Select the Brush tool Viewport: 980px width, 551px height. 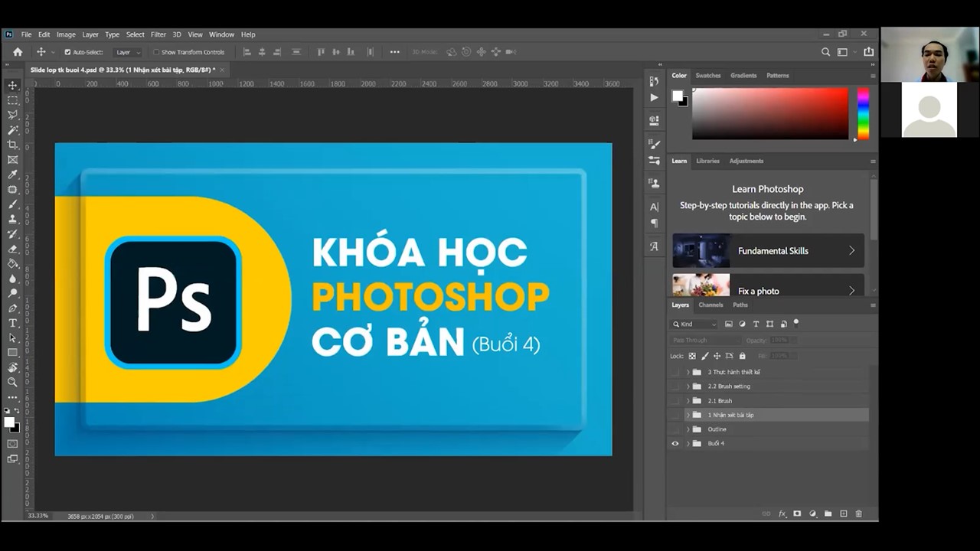click(x=12, y=204)
